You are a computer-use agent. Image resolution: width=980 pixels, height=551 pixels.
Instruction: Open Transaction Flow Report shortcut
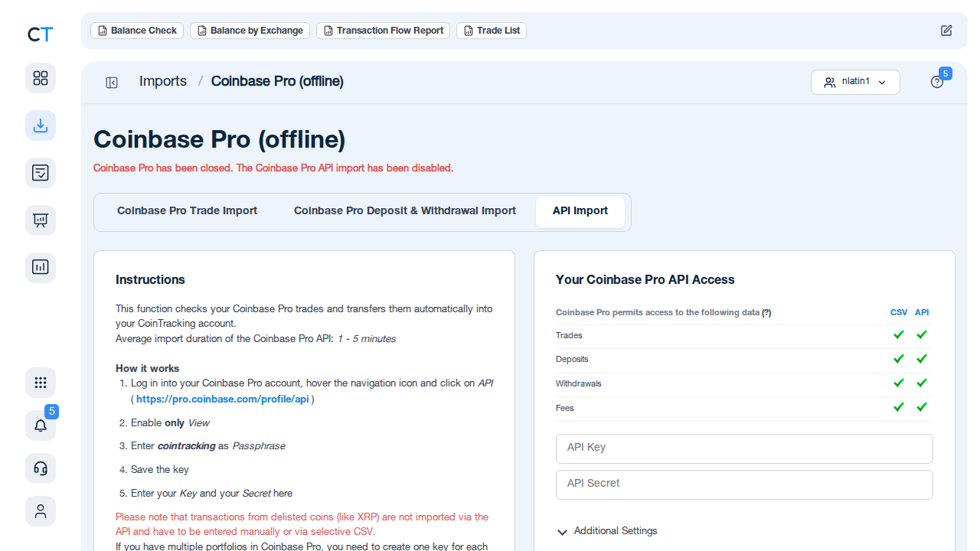[383, 31]
